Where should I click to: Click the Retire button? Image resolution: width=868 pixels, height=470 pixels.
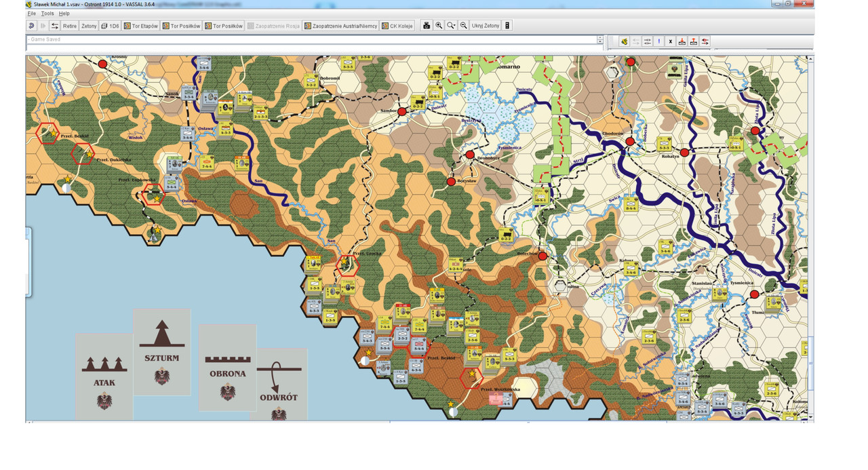pos(70,26)
